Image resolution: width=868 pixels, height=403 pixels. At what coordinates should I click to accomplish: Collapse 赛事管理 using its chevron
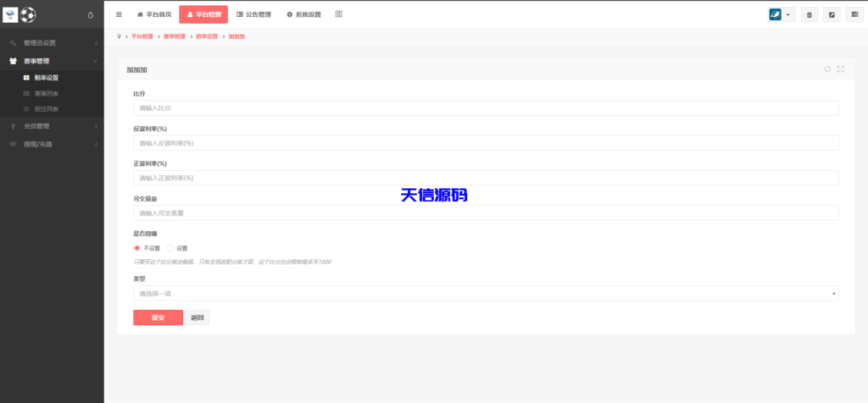point(96,61)
